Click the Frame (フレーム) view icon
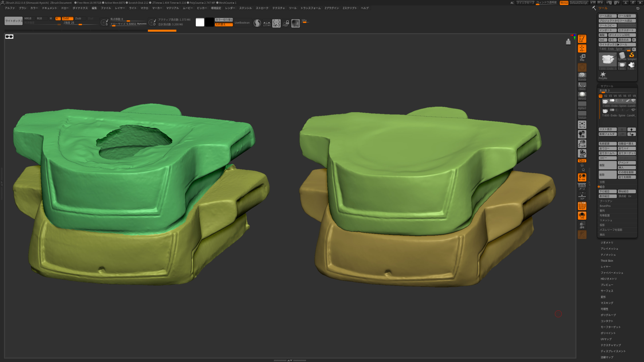The image size is (644, 362). click(582, 125)
